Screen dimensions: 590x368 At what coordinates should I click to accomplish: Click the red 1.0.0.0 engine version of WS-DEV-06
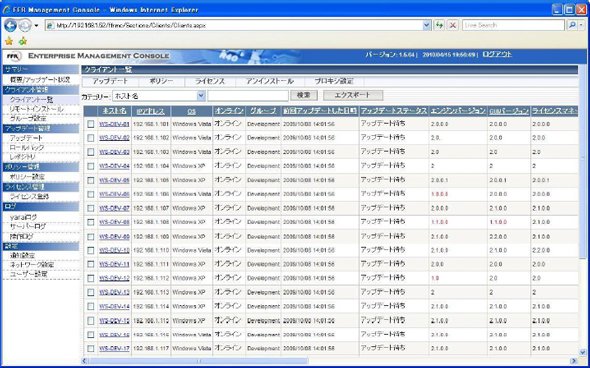440,194
